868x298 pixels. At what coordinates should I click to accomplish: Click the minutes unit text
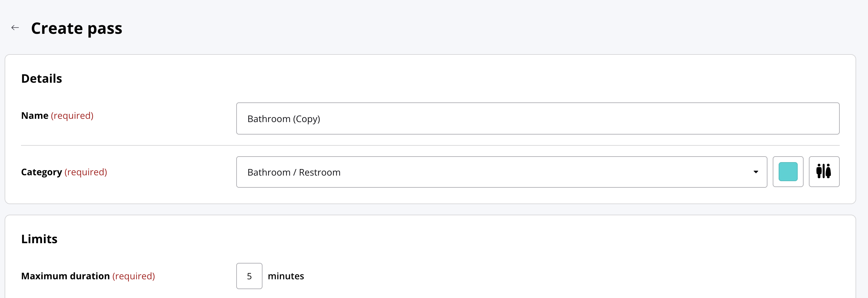coord(286,276)
